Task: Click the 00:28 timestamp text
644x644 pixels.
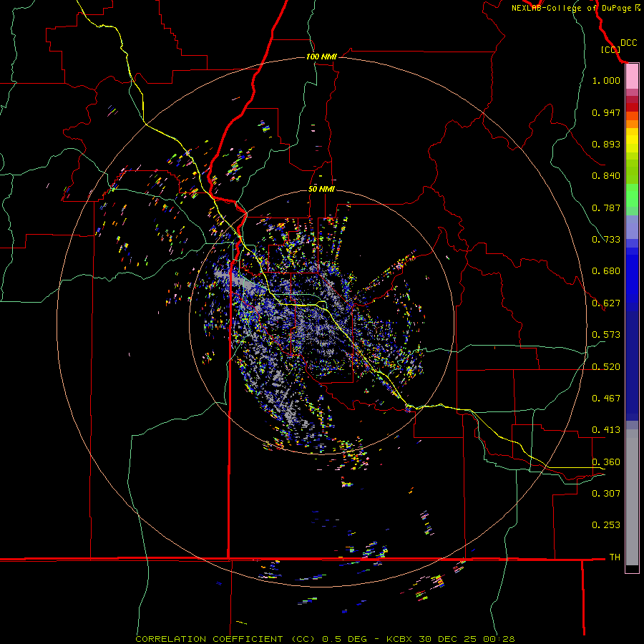Action: point(499,639)
